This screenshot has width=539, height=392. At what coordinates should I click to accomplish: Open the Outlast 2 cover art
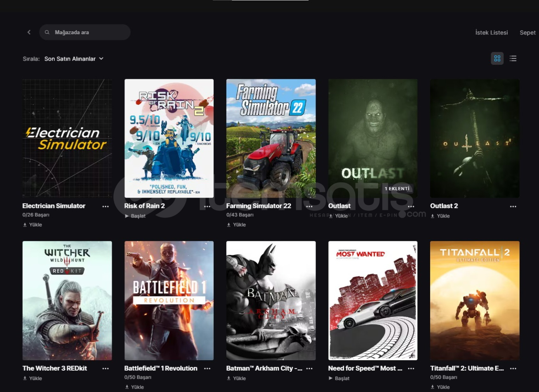[475, 138]
